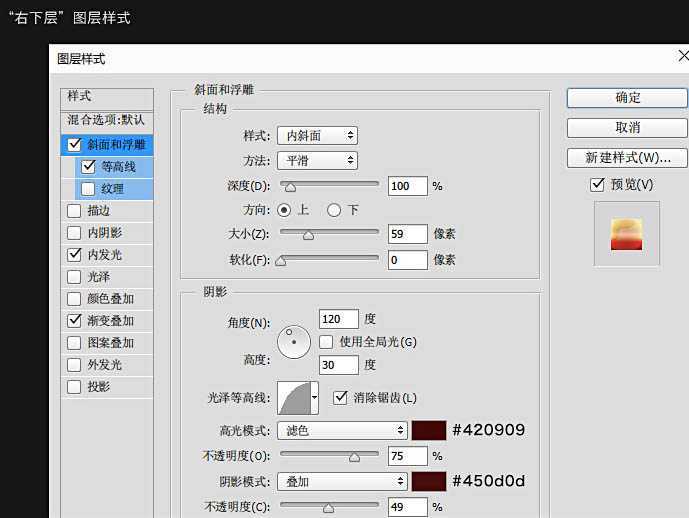Open 纹理 sub-settings

[112, 189]
